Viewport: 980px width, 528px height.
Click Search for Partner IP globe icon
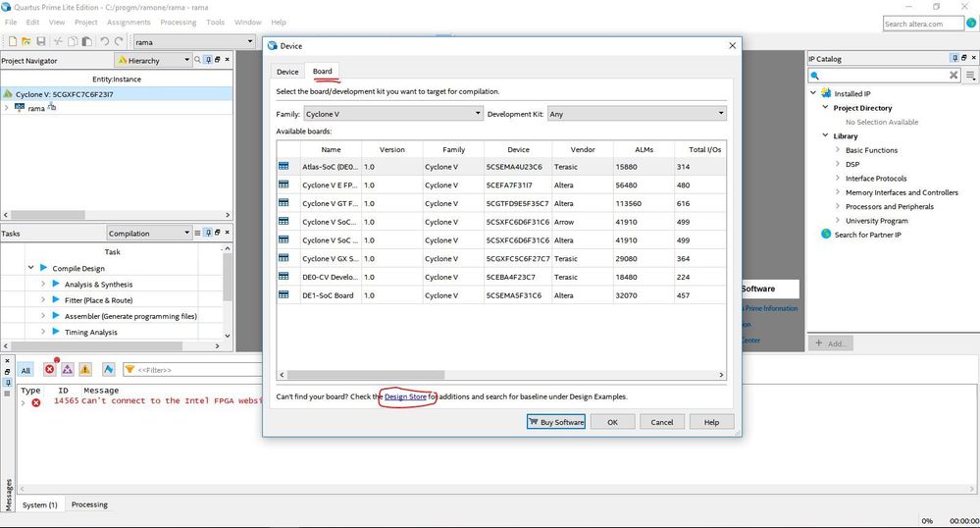(x=826, y=234)
